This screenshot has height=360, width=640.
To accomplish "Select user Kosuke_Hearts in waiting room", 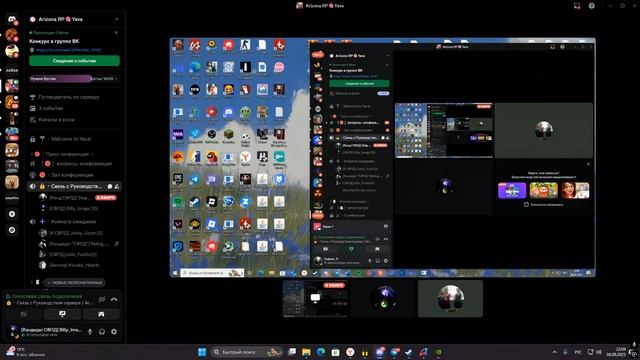I will tap(74, 265).
